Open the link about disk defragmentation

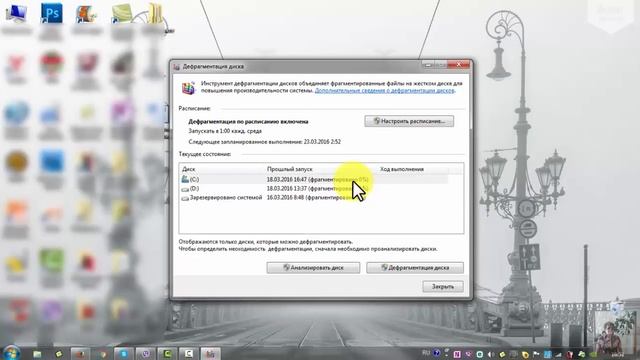tap(384, 91)
